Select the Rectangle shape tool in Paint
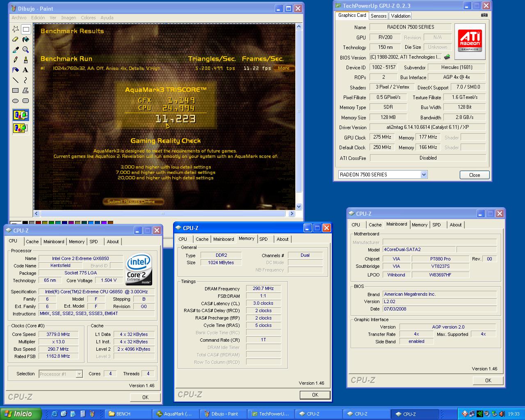This screenshot has width=525, height=420. click(16, 91)
